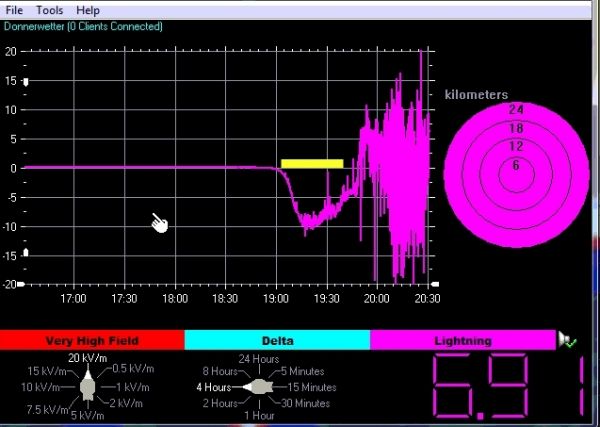
Task: Choose 1 Hour on time span dial
Action: [x=258, y=415]
